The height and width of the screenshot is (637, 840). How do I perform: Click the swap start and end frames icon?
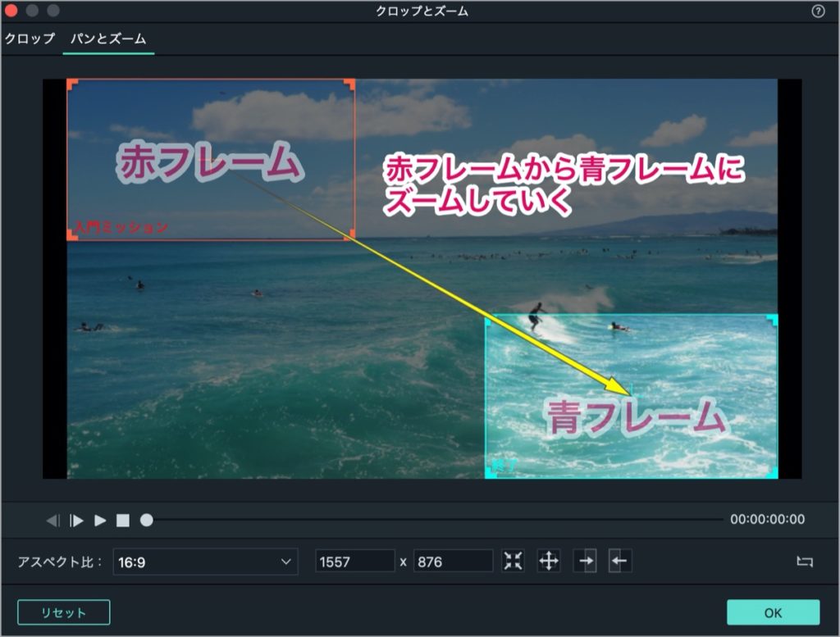[x=805, y=562]
